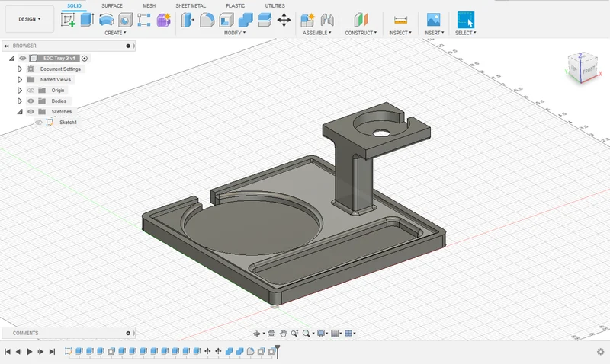Select the Combine tool in Modify toolbar

pyautogui.click(x=245, y=21)
